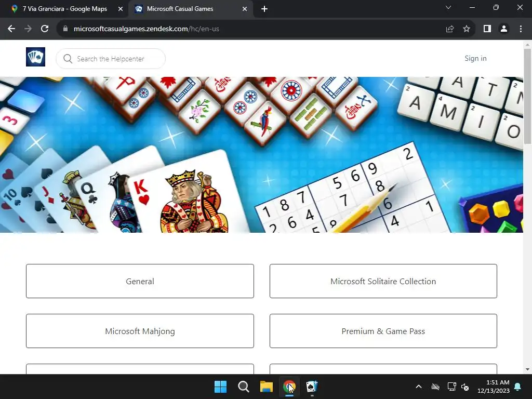Open the notifications bell
Screen dimensions: 532x399
click(518, 387)
